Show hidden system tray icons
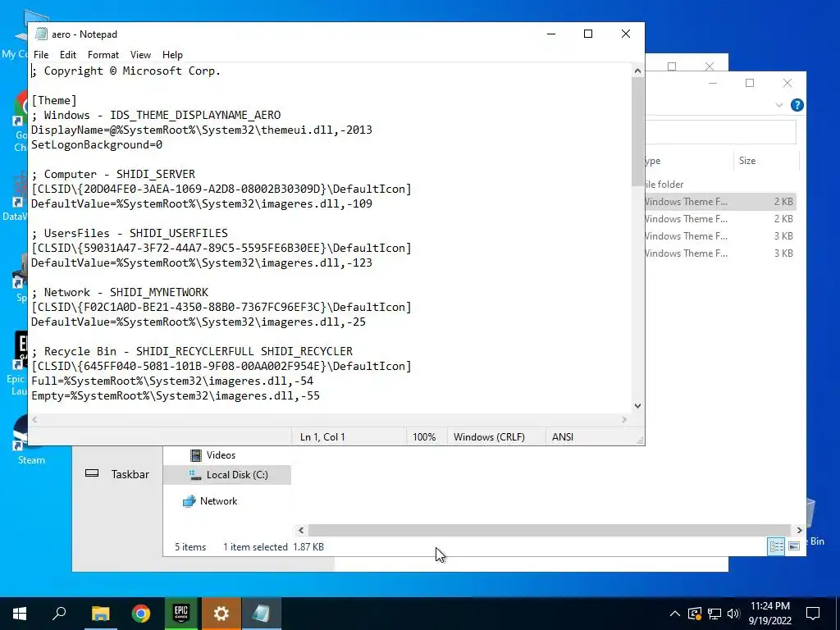 pos(675,614)
